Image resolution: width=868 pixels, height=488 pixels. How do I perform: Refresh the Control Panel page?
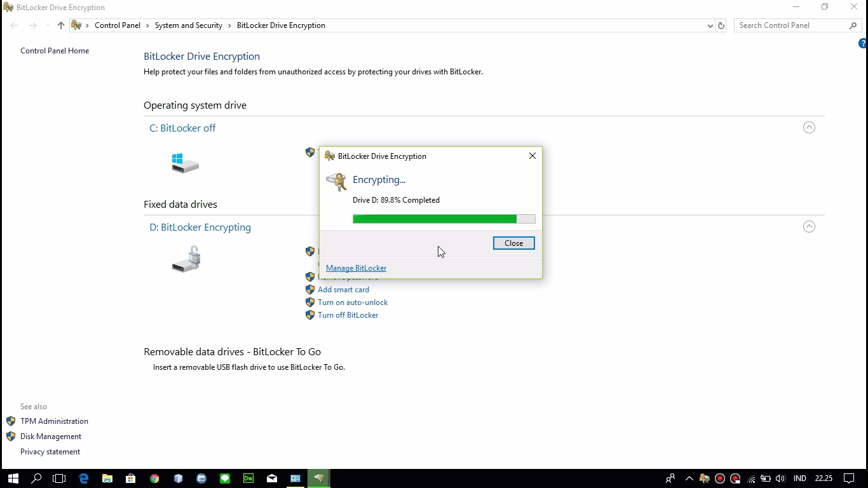click(721, 25)
